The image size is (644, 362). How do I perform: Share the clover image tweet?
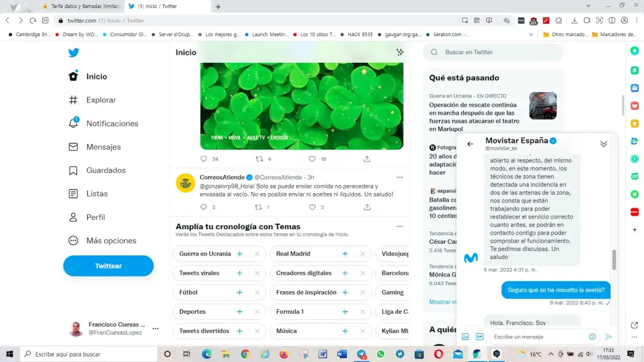click(367, 159)
